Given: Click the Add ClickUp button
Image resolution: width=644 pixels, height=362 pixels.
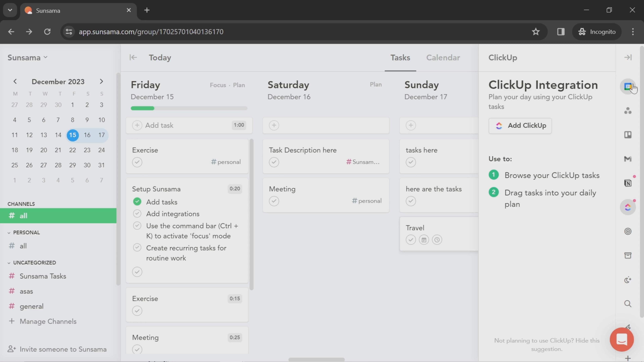Looking at the screenshot, I should pos(520,125).
